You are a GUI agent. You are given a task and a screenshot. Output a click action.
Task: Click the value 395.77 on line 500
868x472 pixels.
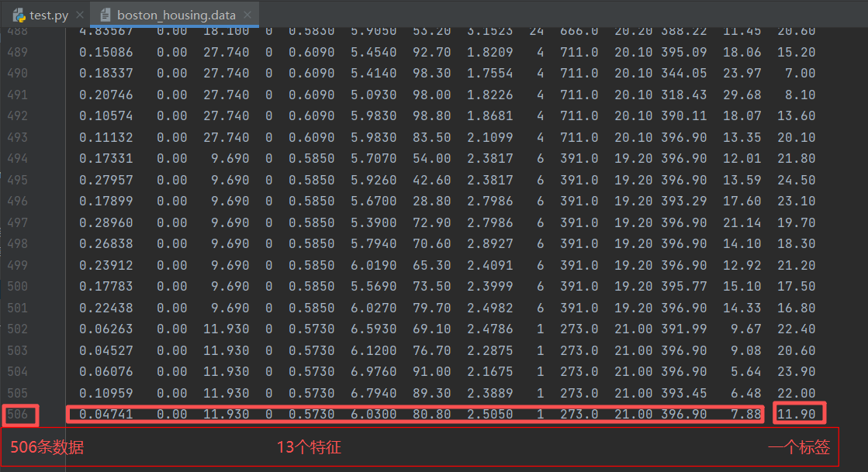[x=683, y=287]
